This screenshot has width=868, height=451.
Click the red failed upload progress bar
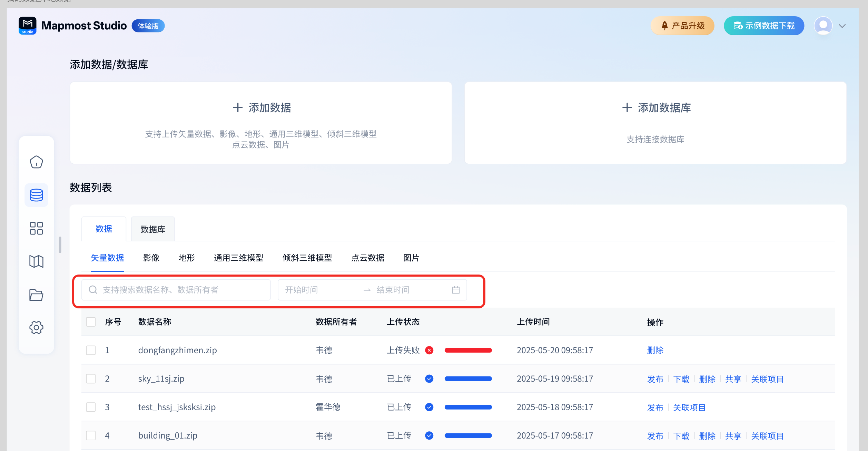(468, 350)
